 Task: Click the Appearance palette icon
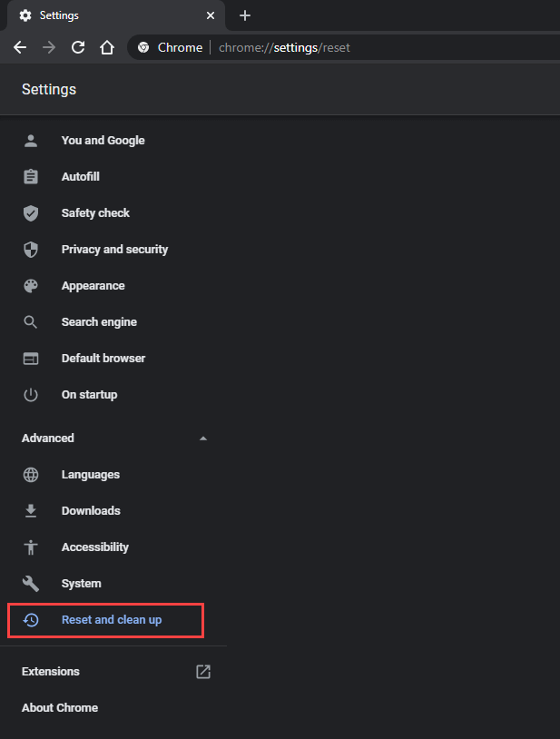(x=31, y=286)
